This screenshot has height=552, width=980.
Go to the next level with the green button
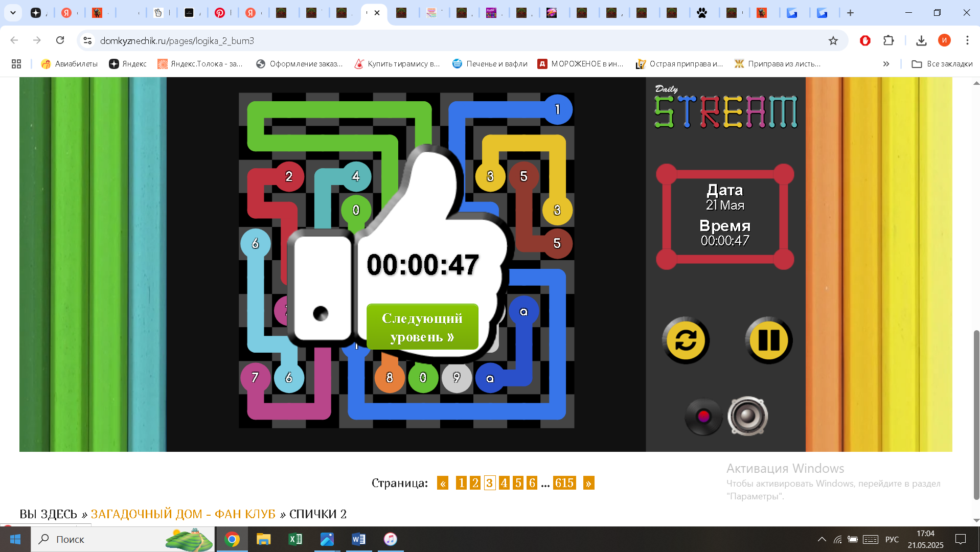coord(422,327)
